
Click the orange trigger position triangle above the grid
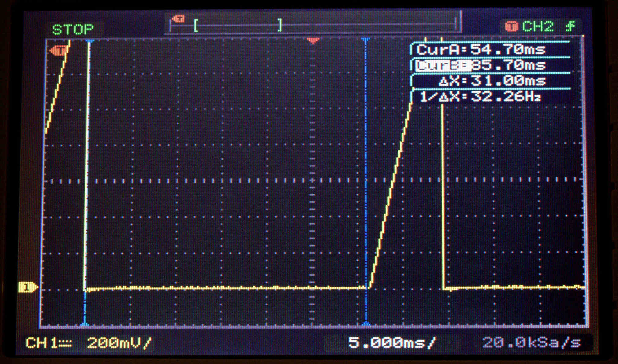(313, 41)
